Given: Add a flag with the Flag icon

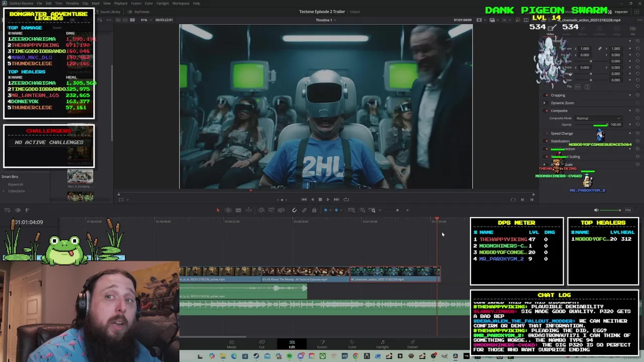Looking at the screenshot, I should [326, 210].
